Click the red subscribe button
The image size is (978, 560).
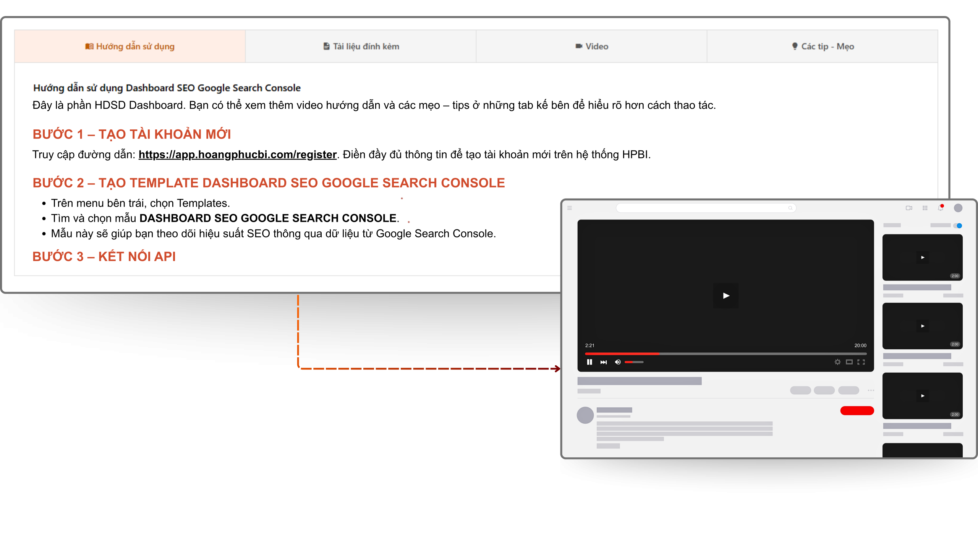pyautogui.click(x=857, y=411)
